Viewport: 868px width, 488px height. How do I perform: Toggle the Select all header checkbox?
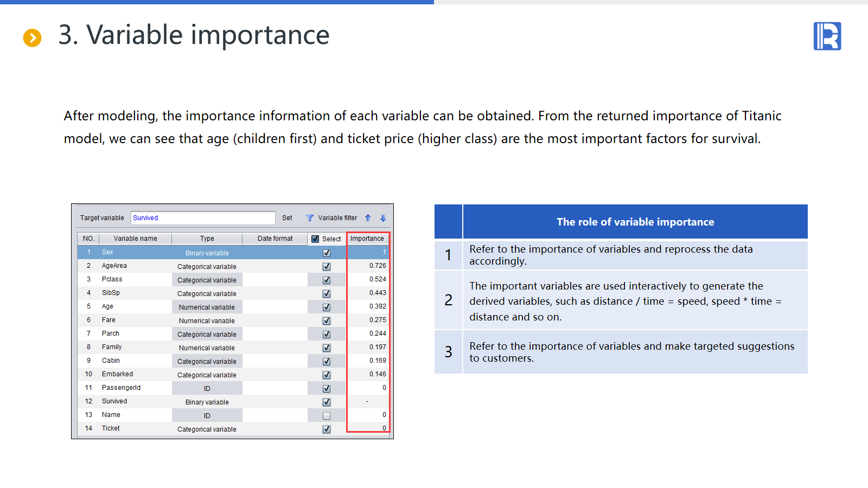[x=315, y=239]
